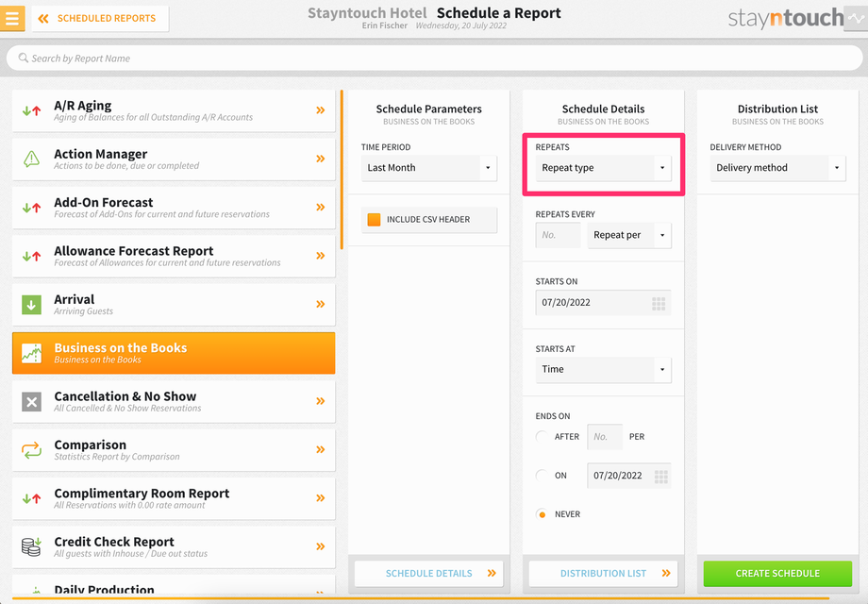Open the Time Period dropdown showing Last Month

coord(429,168)
